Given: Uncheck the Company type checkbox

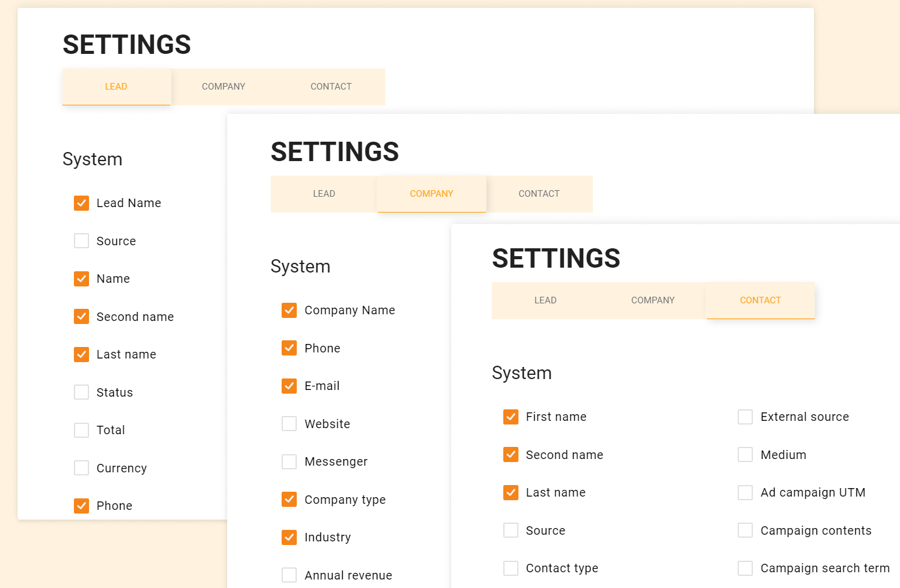Looking at the screenshot, I should (290, 500).
